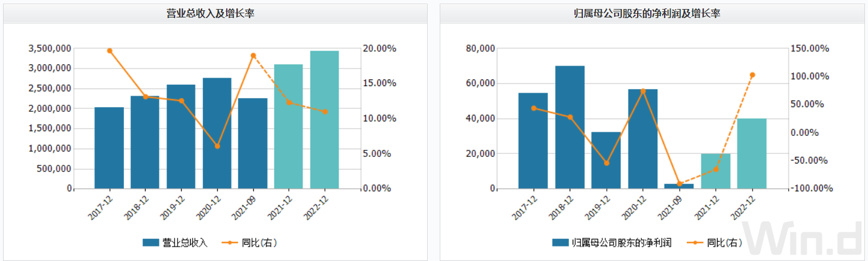
Task: Select the 2021-09 growth-rate point in net profit chart
Action: click(x=679, y=184)
